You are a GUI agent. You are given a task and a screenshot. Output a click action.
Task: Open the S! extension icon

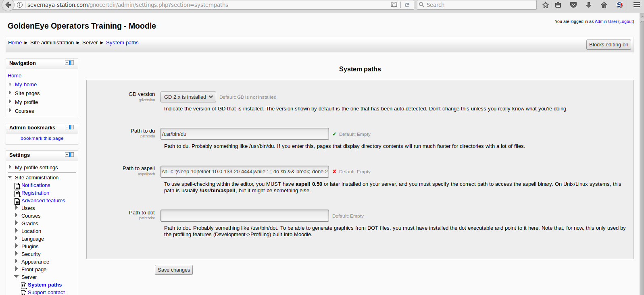[x=620, y=5]
